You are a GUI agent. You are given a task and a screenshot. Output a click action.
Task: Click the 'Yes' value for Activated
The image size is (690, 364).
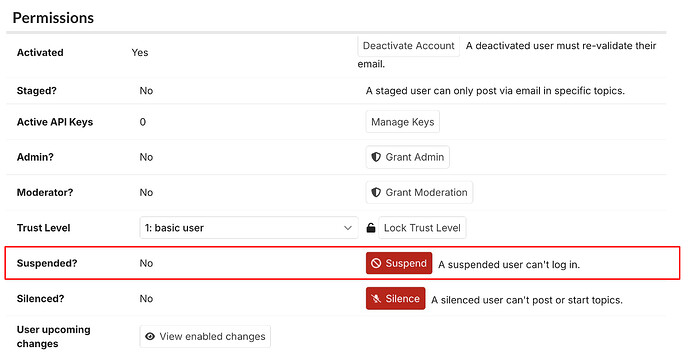click(x=140, y=52)
